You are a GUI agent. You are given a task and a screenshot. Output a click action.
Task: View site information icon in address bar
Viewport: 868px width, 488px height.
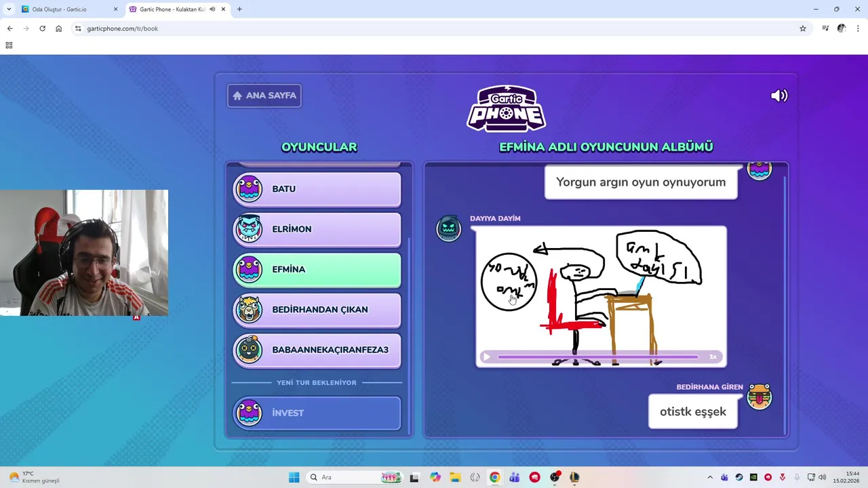pos(78,28)
